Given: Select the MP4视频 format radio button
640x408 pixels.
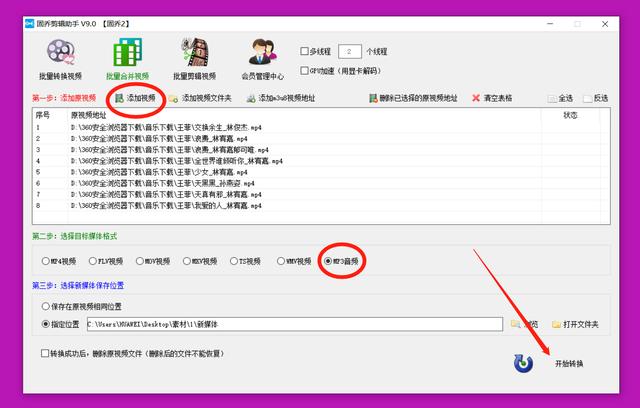Looking at the screenshot, I should click(45, 261).
